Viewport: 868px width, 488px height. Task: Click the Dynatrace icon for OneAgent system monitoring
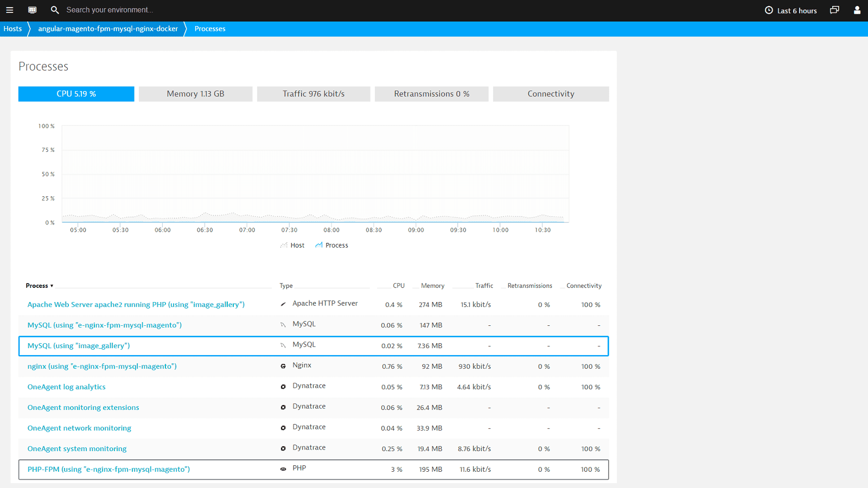point(283,448)
